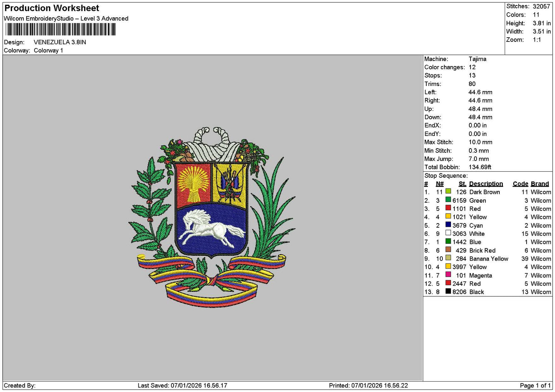Click the Left value '44.6 mm'
The height and width of the screenshot is (392, 555).
(x=480, y=92)
